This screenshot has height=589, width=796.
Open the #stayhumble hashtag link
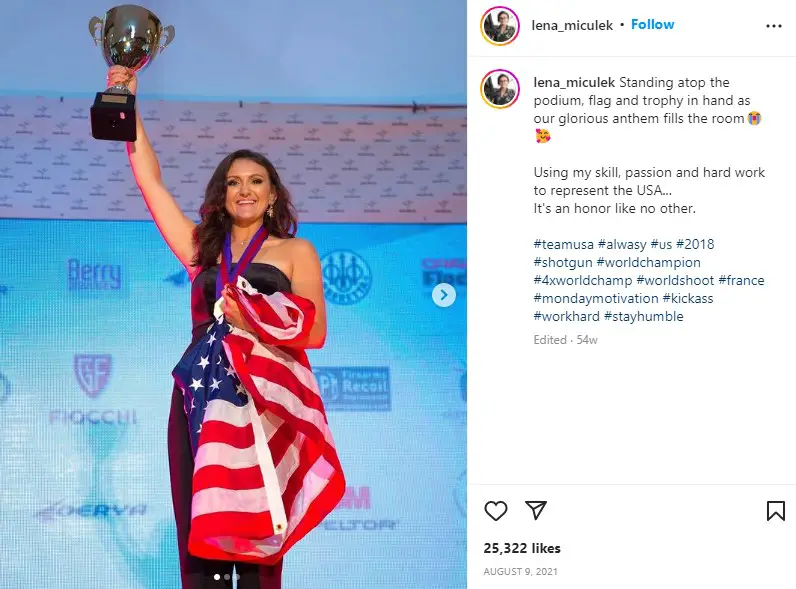pyautogui.click(x=644, y=316)
